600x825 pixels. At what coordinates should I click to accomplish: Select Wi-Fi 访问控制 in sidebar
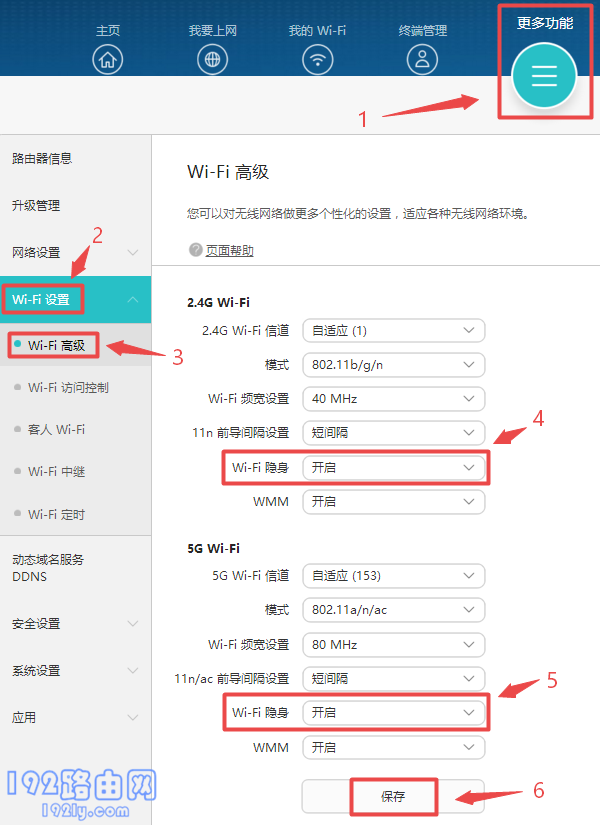68,387
